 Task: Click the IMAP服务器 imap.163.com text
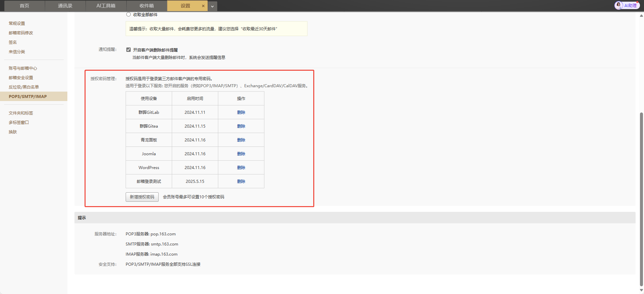pyautogui.click(x=152, y=254)
